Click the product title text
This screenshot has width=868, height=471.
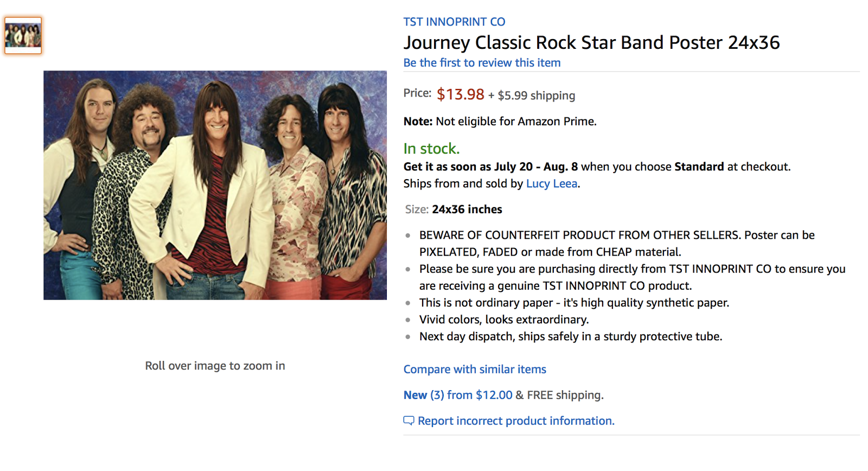[x=591, y=42]
